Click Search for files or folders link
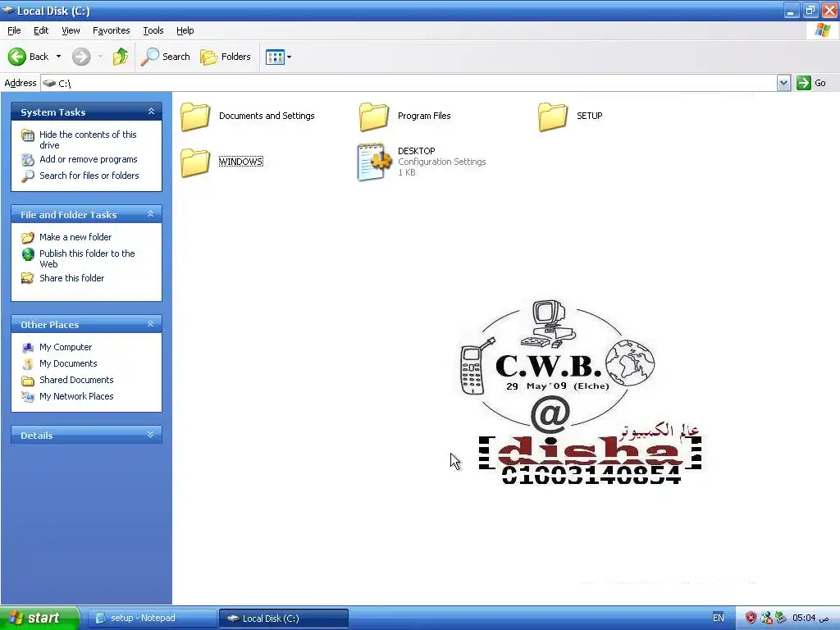840x630 pixels. (89, 176)
